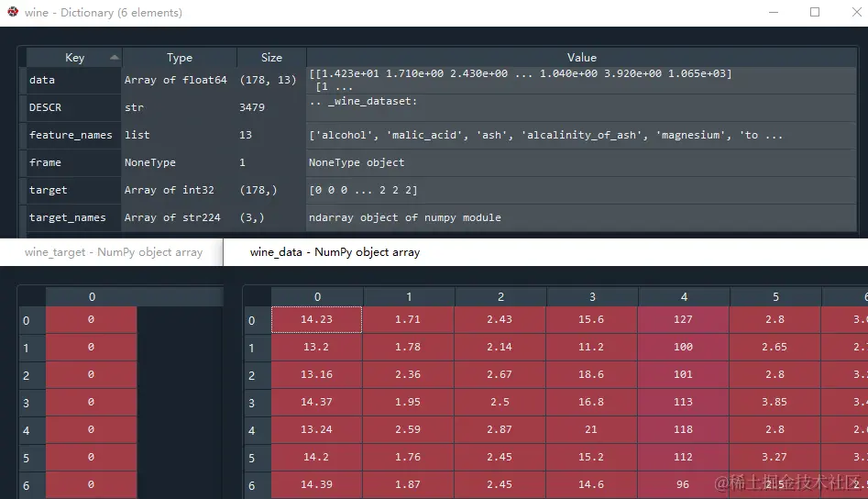Click 'ndarray object of numpy module' value

pyautogui.click(x=581, y=217)
